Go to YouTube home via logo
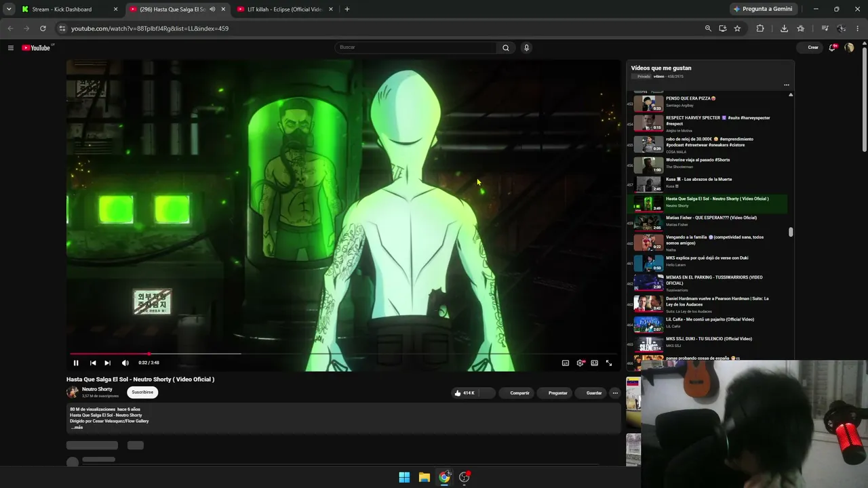This screenshot has width=868, height=488. point(37,47)
